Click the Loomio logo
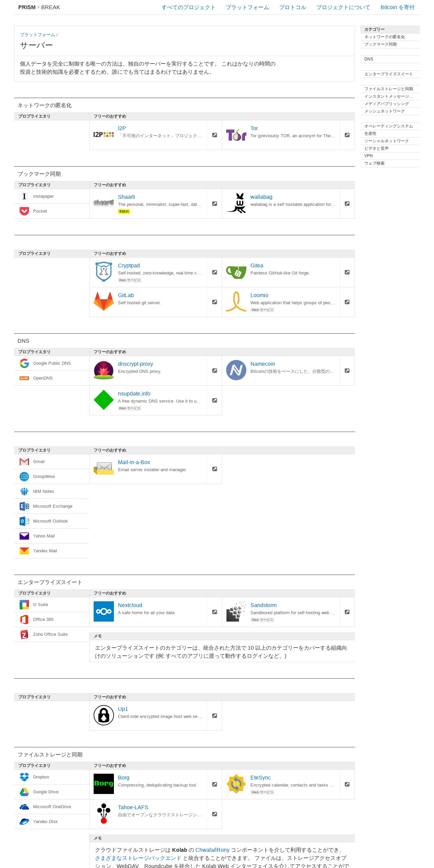 (236, 302)
